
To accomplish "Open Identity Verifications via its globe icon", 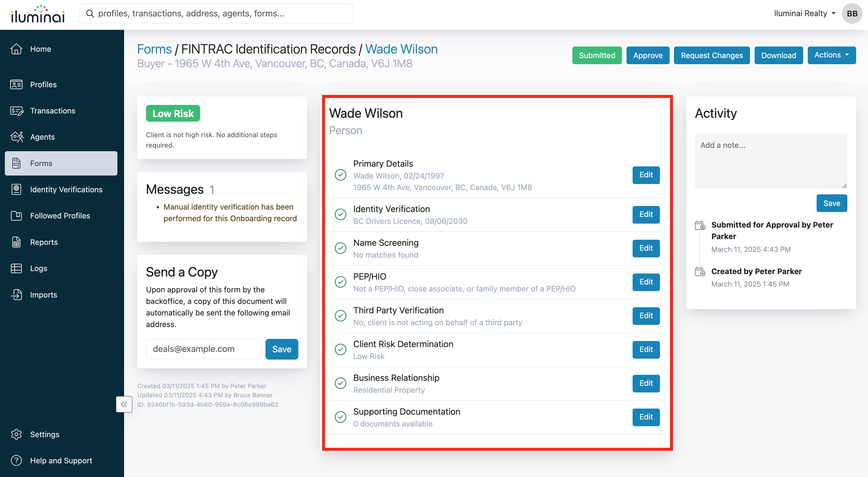I will [16, 190].
